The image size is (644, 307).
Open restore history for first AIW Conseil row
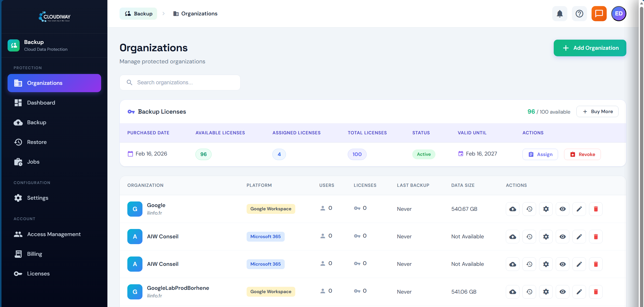tap(529, 237)
